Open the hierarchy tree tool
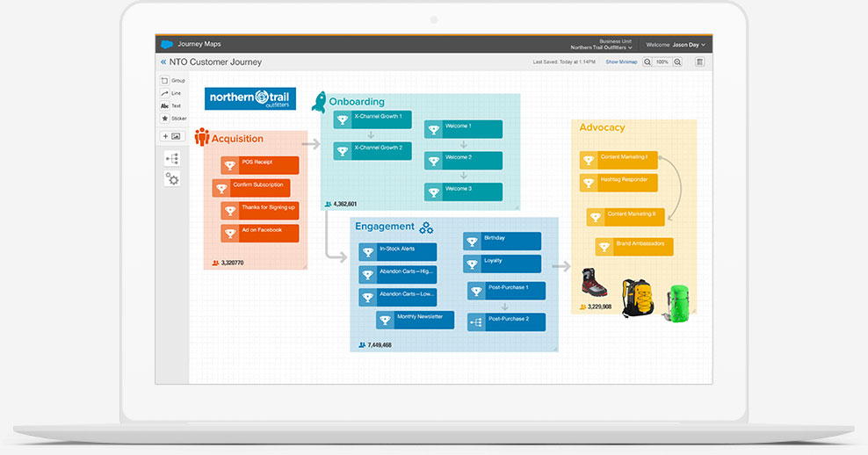Screen dimensions: 868x455 point(172,159)
